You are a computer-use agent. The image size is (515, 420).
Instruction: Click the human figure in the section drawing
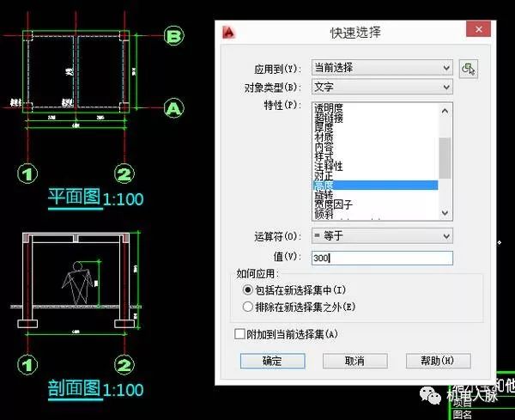pos(77,283)
